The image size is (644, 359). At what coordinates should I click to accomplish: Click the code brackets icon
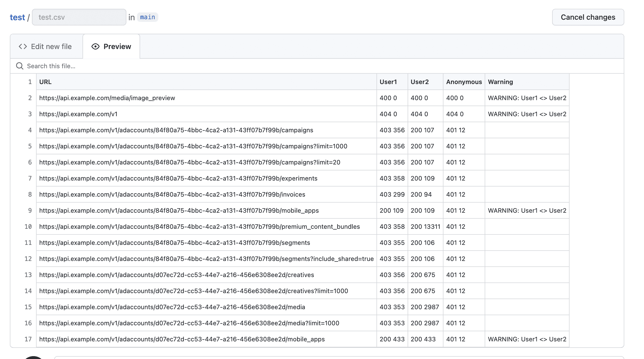23,46
